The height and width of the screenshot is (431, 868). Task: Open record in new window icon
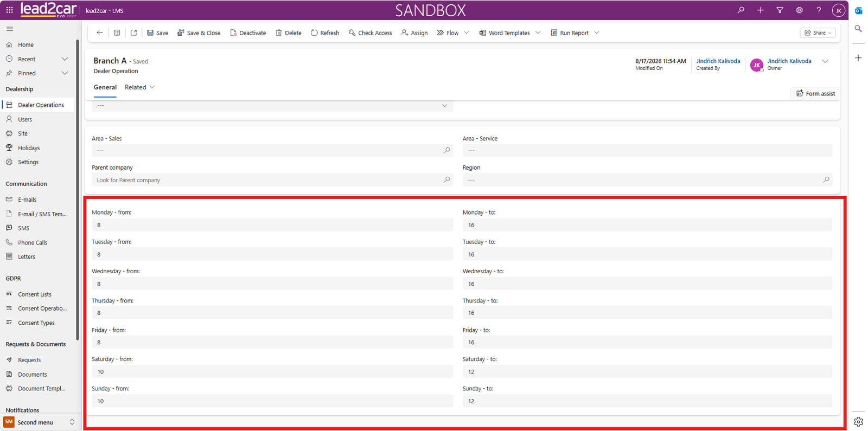(x=133, y=33)
